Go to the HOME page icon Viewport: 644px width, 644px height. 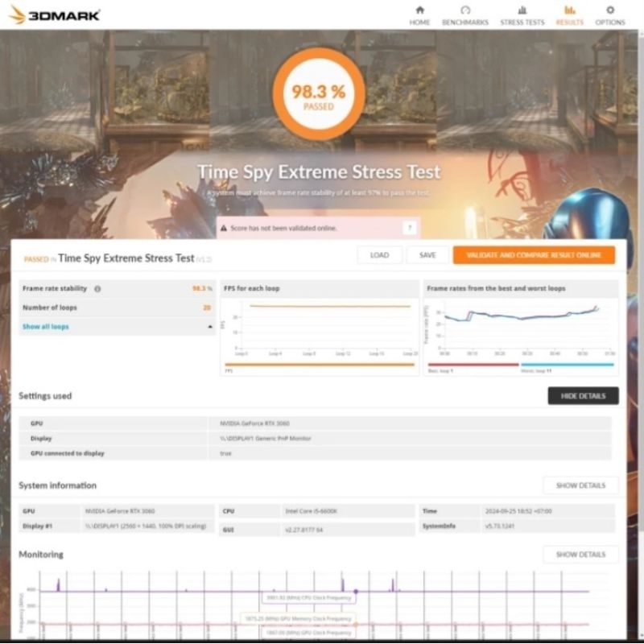coord(419,10)
